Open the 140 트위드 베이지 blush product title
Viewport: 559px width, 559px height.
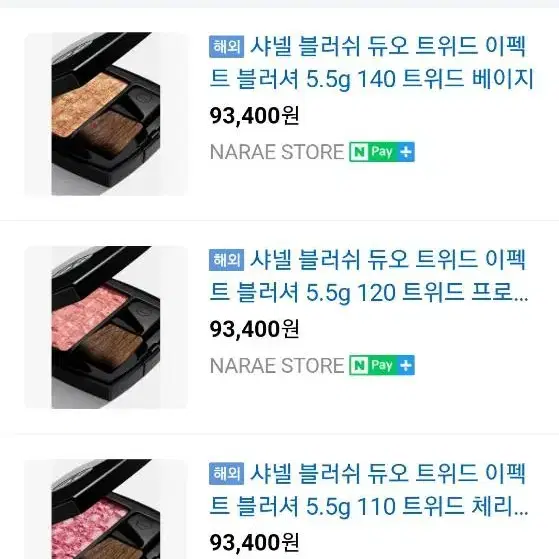tap(371, 63)
